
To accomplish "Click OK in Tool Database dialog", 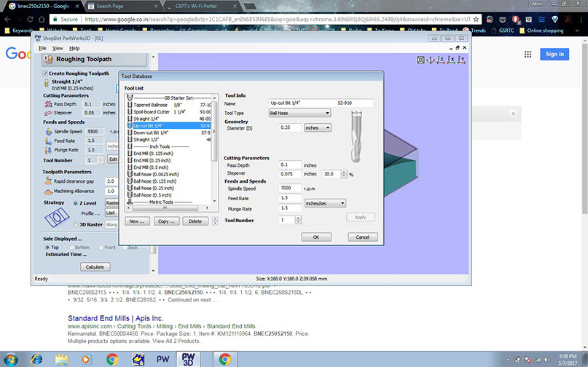I will (316, 237).
